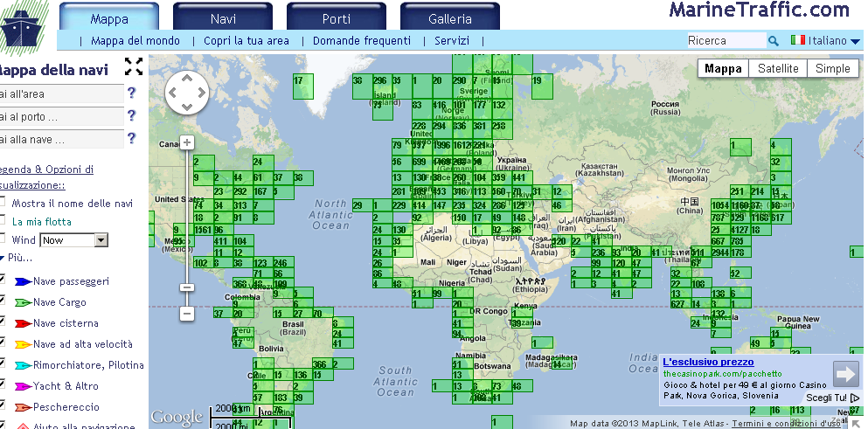
Task: Select the Mappa map type button
Action: 723,69
